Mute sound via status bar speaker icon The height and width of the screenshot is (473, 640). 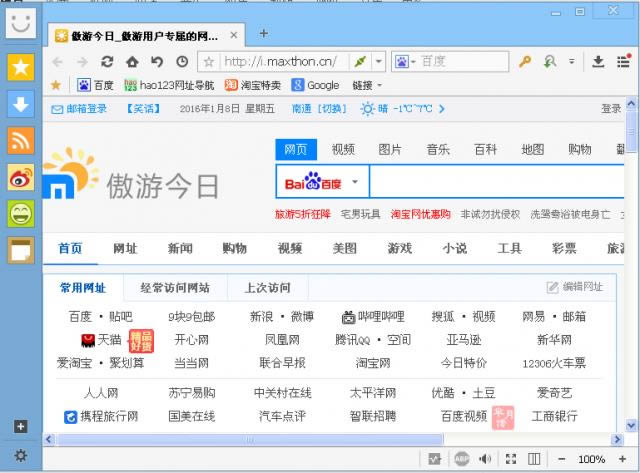486,459
